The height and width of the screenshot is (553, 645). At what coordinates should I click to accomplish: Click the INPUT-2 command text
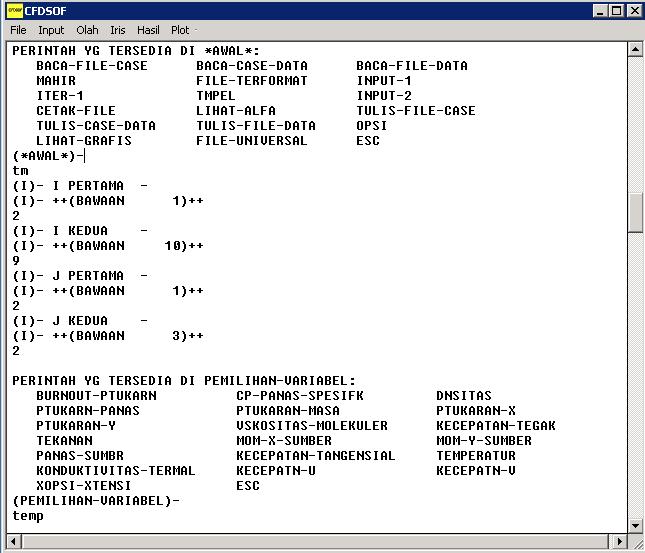pyautogui.click(x=384, y=96)
